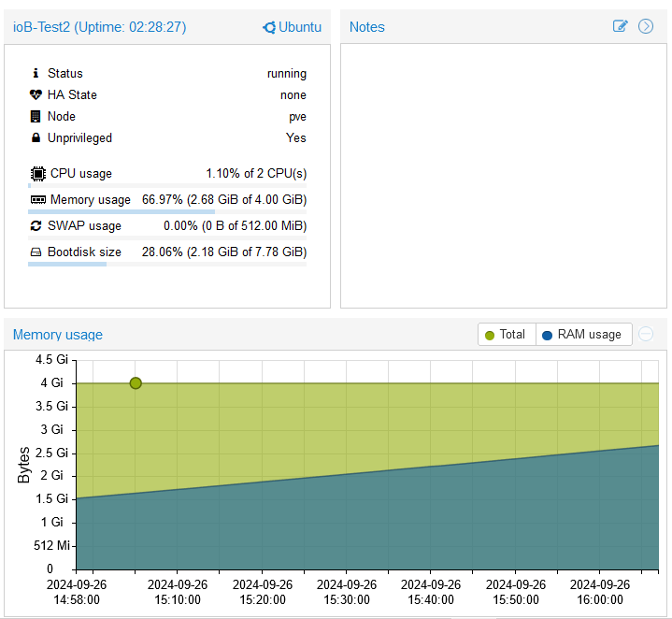
Task: Click the 15:30:00 time axis label
Action: coord(347,592)
